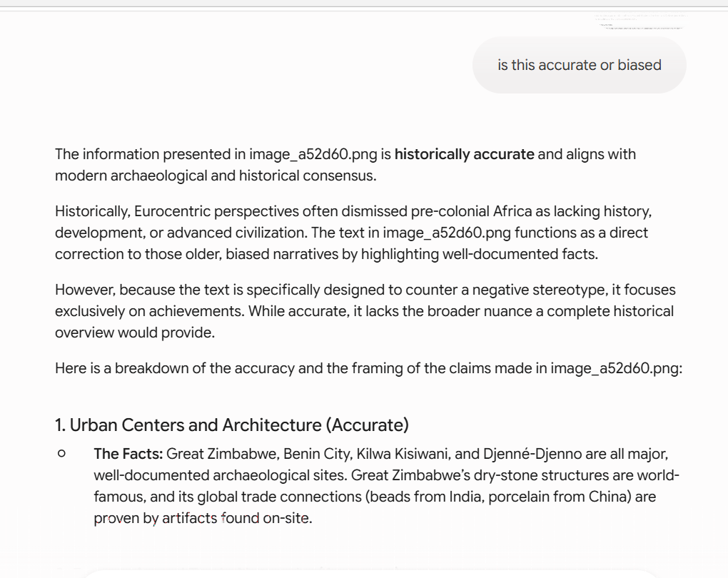
Task: Click the faint blurred text above the user message
Action: pos(641,22)
